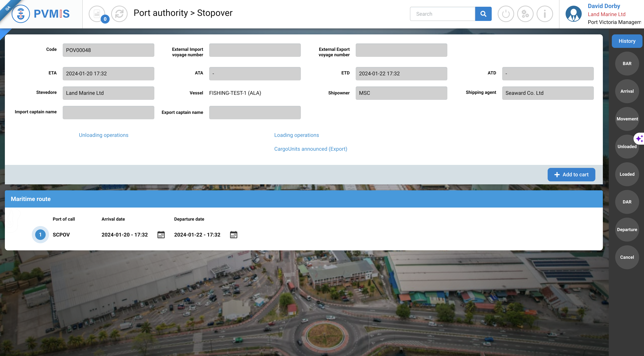Click the Cancel circular button
The height and width of the screenshot is (356, 644).
click(627, 257)
